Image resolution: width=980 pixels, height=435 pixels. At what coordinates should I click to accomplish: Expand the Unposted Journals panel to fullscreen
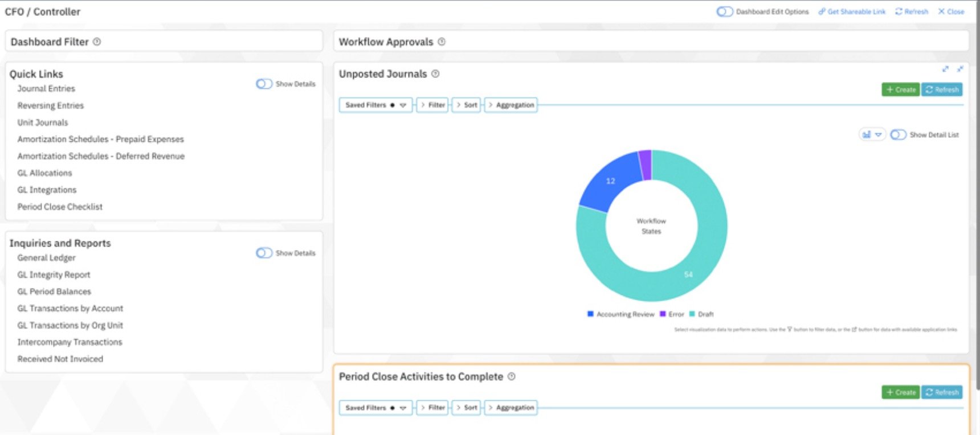point(945,69)
